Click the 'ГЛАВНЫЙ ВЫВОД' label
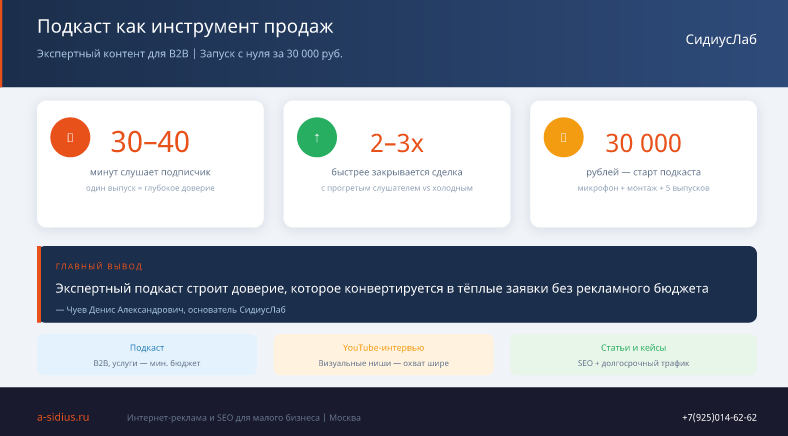Screen dimensions: 788x436 click(99, 267)
